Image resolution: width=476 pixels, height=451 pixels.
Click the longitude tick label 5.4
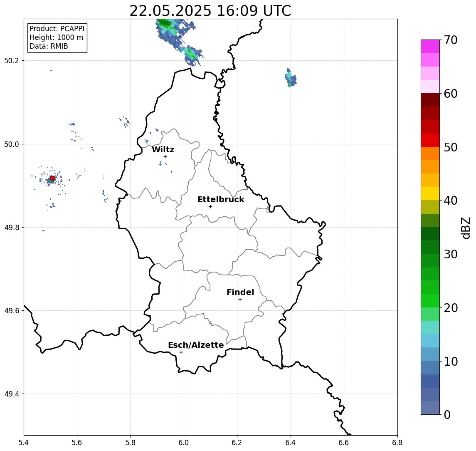tap(24, 443)
